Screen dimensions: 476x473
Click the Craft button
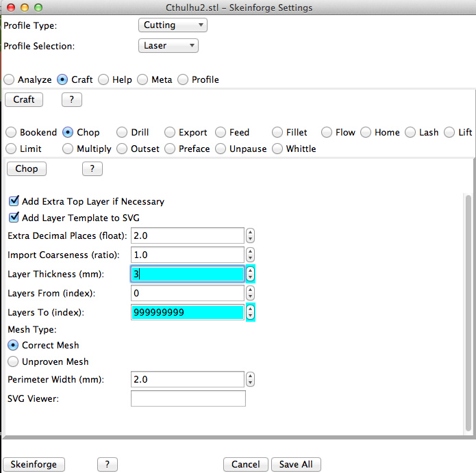pos(24,99)
